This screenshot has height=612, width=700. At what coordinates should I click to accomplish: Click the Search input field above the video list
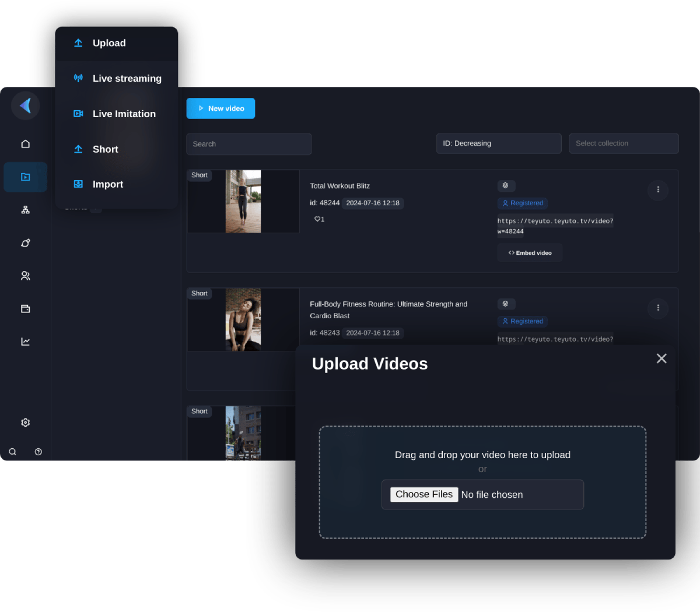point(249,144)
